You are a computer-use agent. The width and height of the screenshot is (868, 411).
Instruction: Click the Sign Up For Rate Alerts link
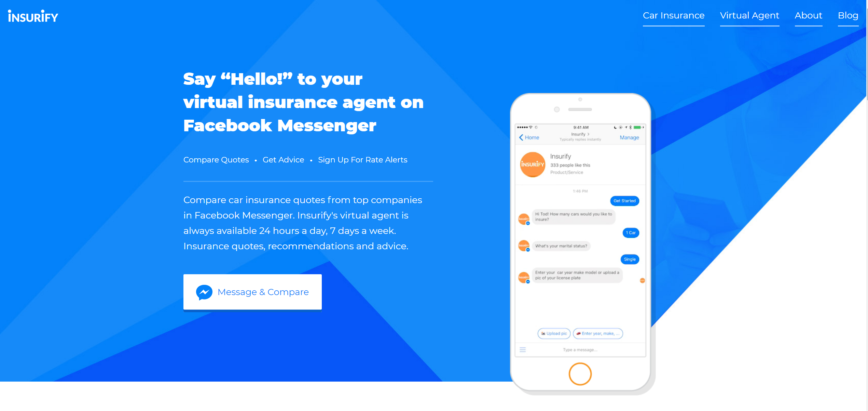362,160
